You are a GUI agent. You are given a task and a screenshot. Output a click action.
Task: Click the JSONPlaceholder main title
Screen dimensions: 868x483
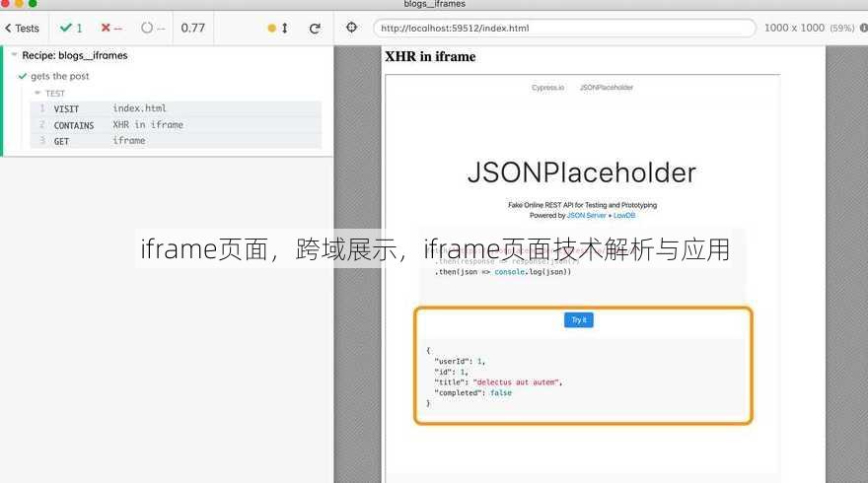[582, 172]
